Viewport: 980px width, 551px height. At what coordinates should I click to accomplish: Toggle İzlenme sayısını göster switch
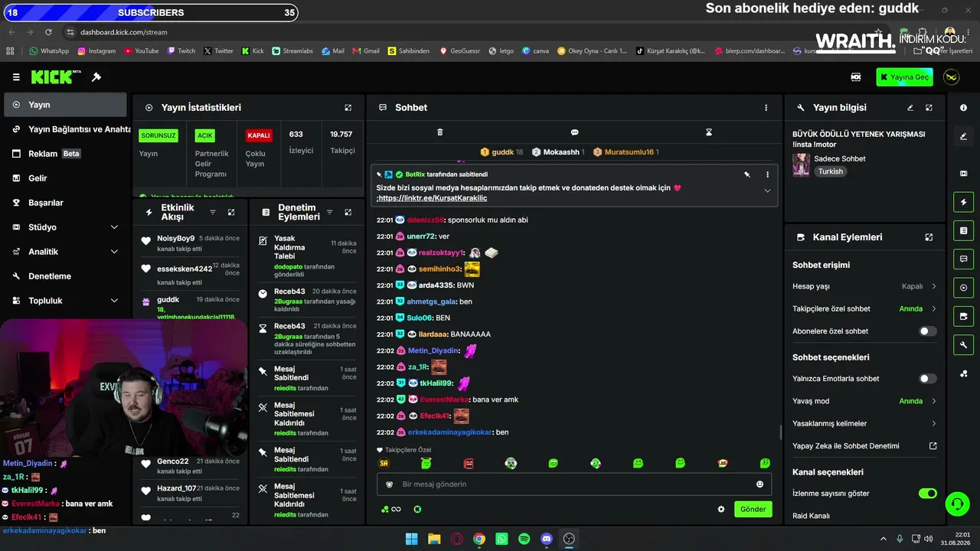tap(927, 494)
